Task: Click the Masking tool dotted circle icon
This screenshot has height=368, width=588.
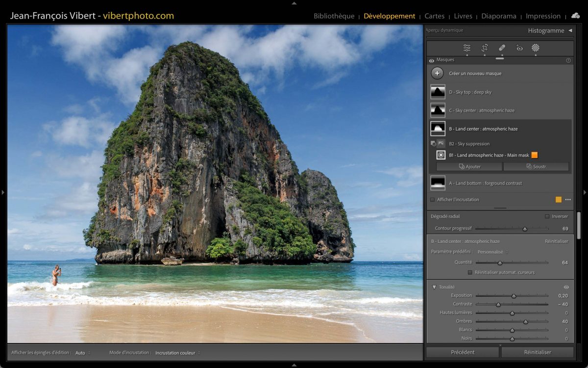Action: (536, 48)
